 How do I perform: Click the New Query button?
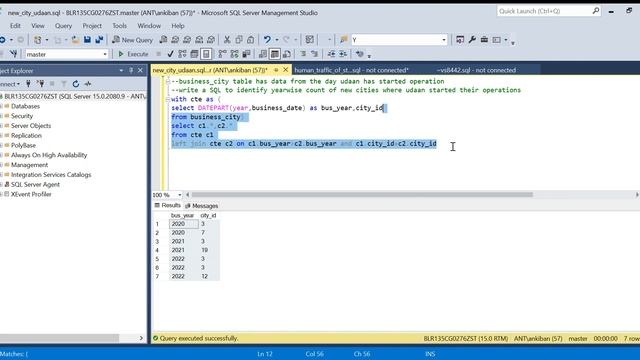133,40
